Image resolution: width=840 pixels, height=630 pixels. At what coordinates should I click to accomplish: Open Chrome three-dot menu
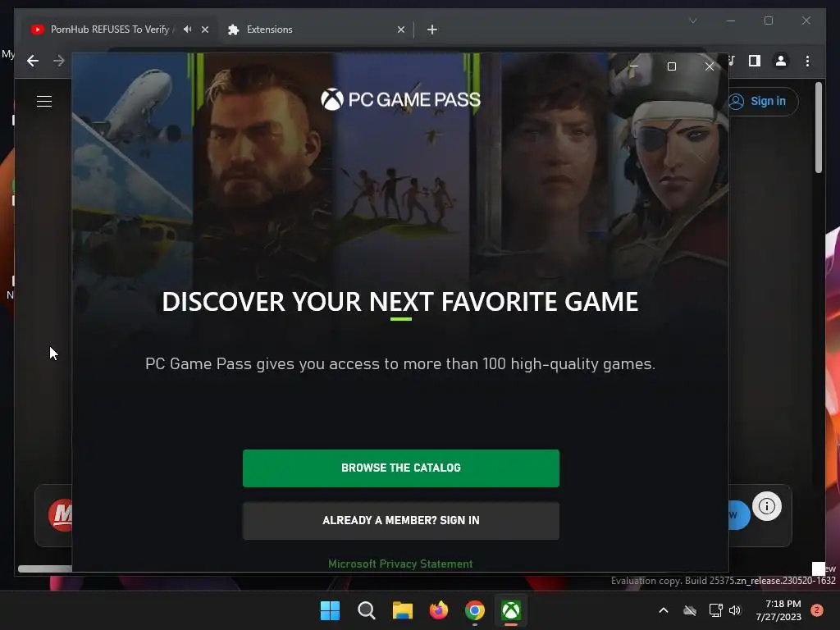point(807,61)
